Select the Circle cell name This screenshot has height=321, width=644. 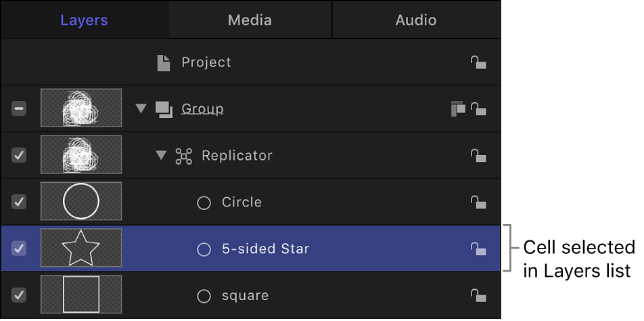click(241, 202)
